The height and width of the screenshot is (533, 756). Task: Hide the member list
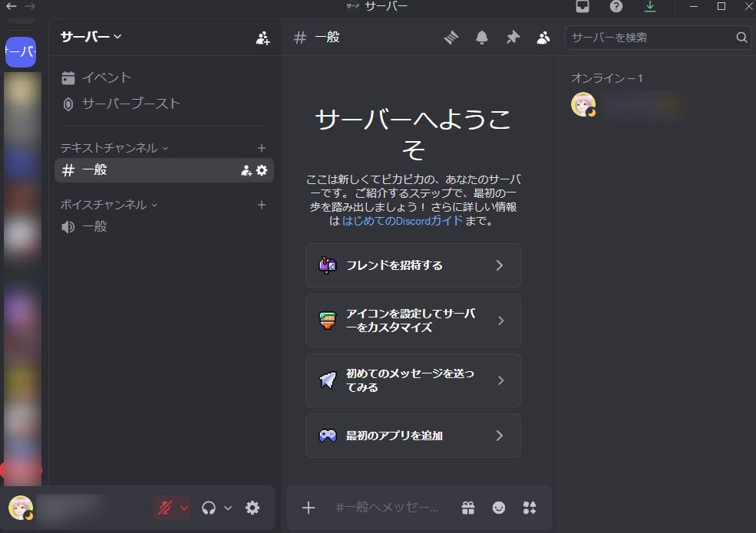[x=543, y=38]
